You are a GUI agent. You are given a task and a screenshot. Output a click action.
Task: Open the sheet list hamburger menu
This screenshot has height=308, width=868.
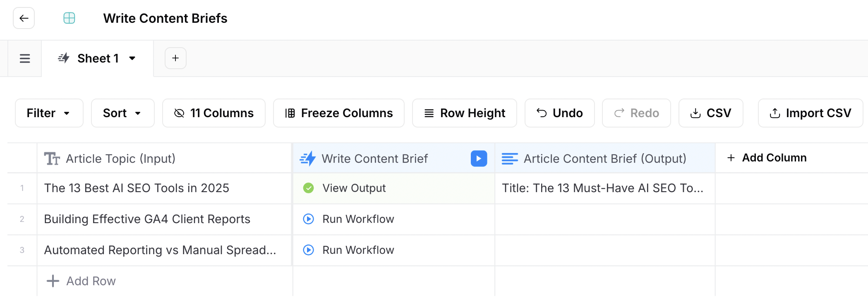pos(24,58)
